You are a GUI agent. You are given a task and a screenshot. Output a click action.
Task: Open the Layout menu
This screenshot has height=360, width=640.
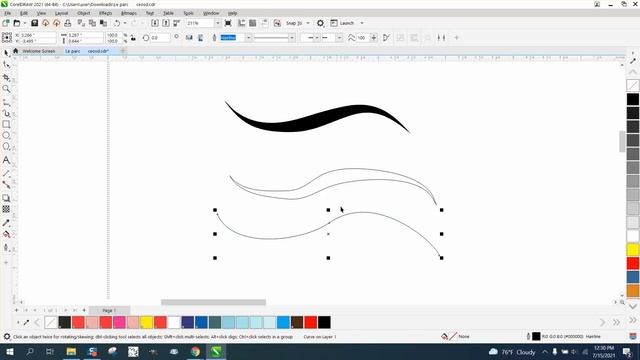(x=62, y=13)
